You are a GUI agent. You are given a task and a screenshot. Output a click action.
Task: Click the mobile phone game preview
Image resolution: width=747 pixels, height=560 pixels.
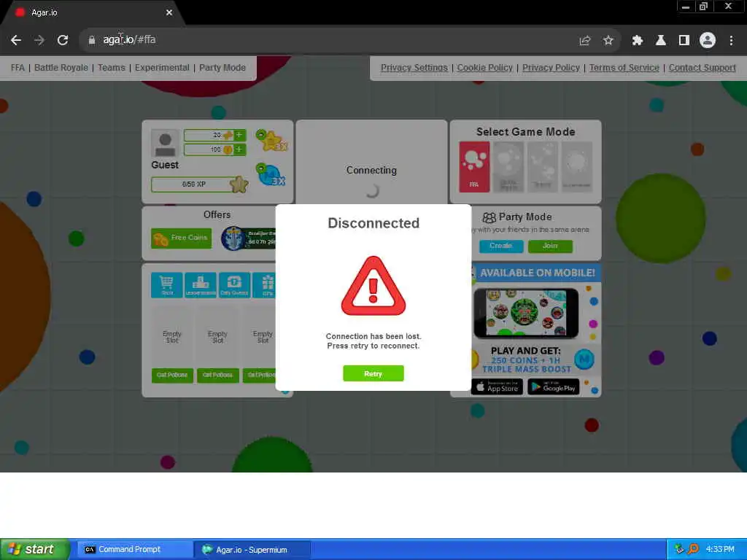(x=526, y=313)
